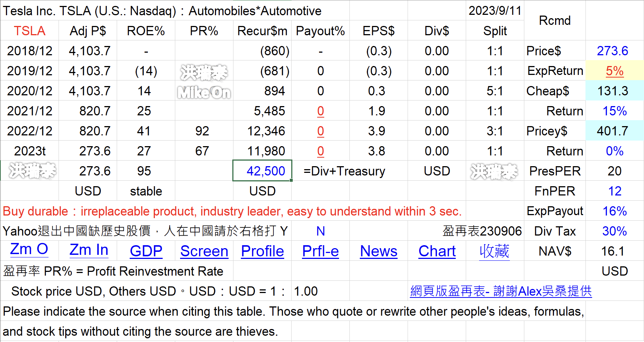Click the NAV$ value 16.1

tap(613, 251)
